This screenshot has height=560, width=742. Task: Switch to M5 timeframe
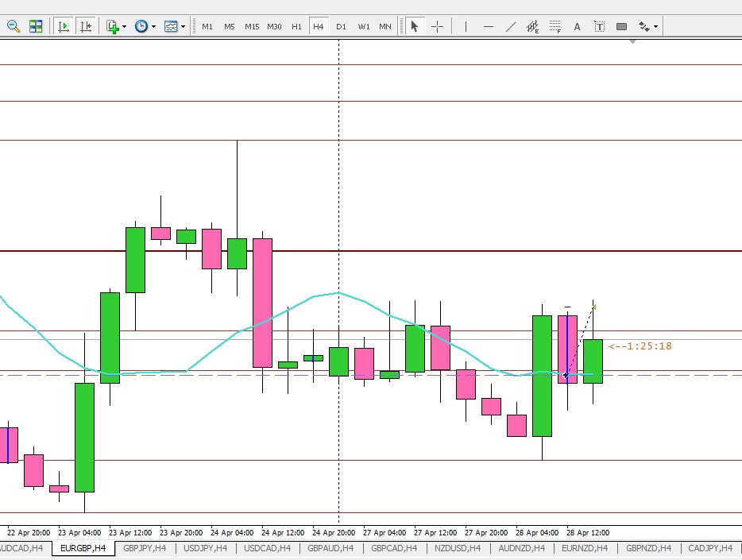tap(229, 27)
